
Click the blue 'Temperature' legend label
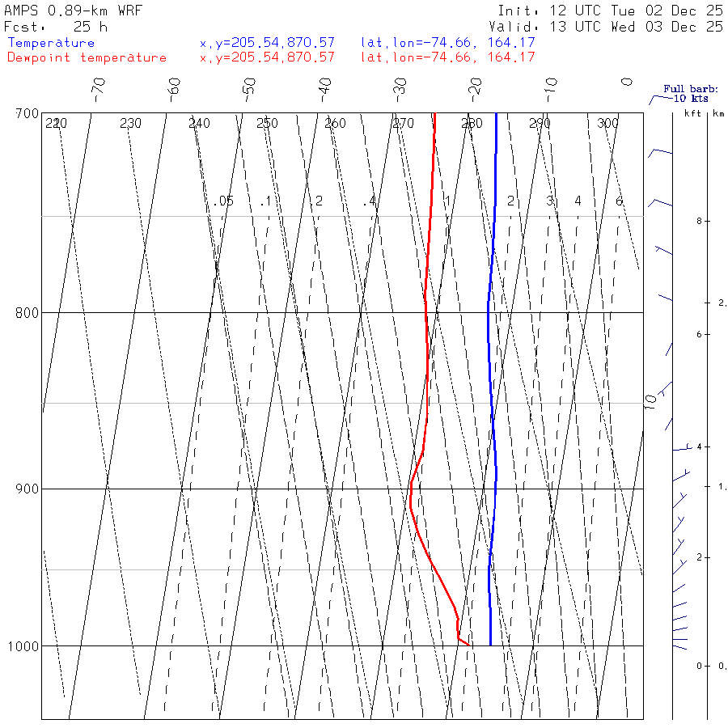(51, 43)
